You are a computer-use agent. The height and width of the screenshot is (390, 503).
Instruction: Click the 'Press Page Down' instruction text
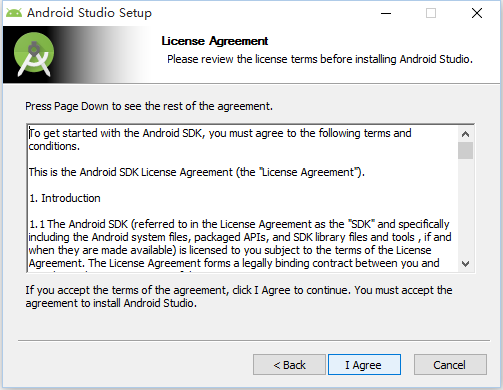pos(149,106)
